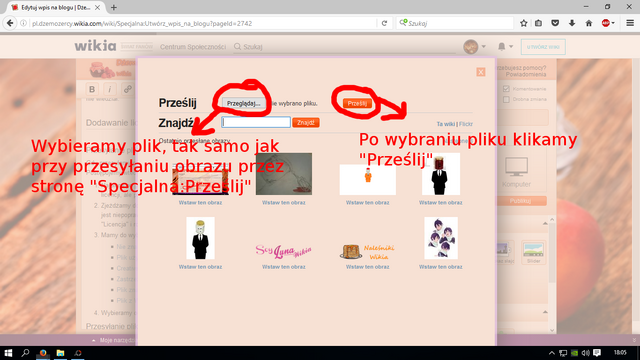The height and width of the screenshot is (360, 640).
Task: Toggle the 'Komentowanie' checkbox
Action: point(507,89)
